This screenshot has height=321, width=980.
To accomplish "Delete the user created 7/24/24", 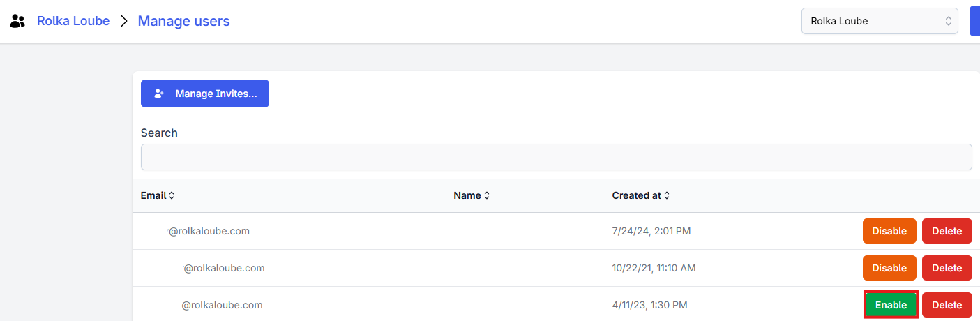I will click(947, 231).
